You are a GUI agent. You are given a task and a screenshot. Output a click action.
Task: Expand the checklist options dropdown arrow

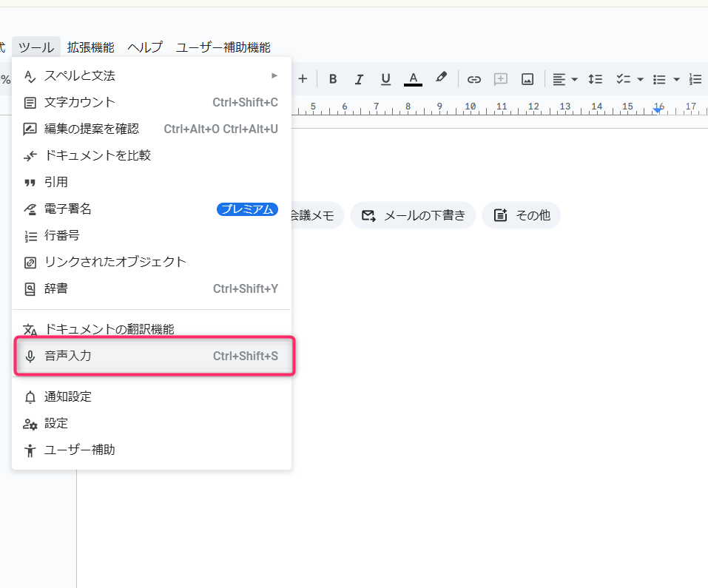point(640,79)
